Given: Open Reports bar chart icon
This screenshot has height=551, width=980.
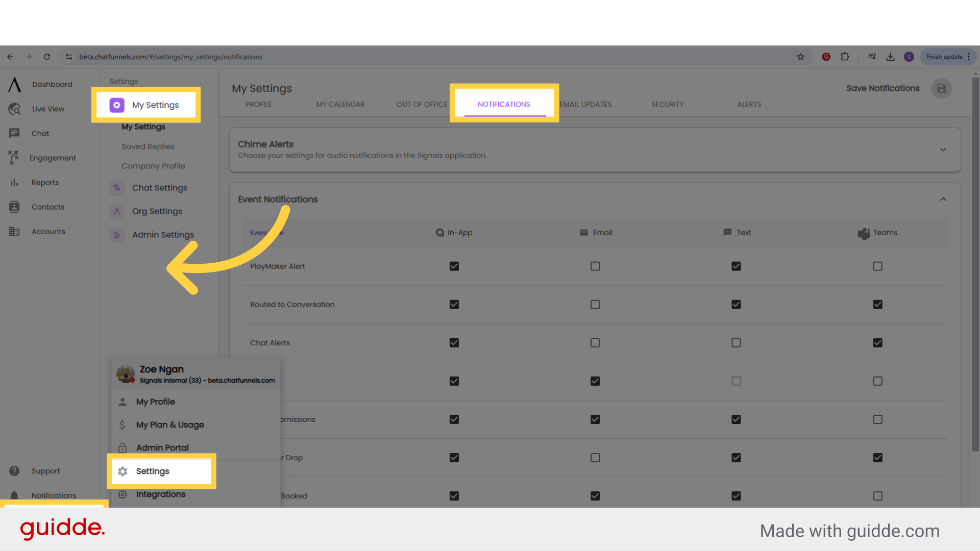Looking at the screenshot, I should [14, 182].
